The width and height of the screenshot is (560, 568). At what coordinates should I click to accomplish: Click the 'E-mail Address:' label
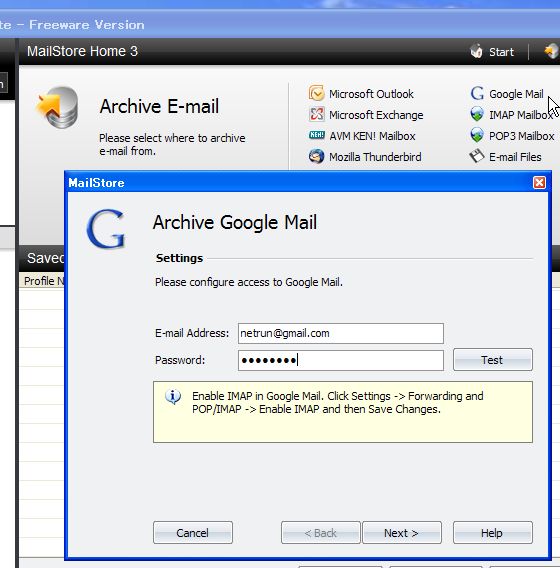click(192, 333)
